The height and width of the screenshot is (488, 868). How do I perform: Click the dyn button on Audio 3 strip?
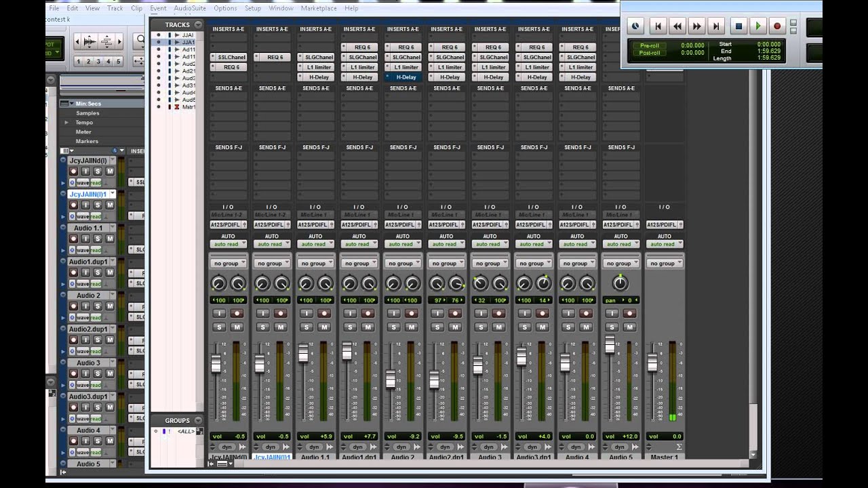[x=489, y=447]
